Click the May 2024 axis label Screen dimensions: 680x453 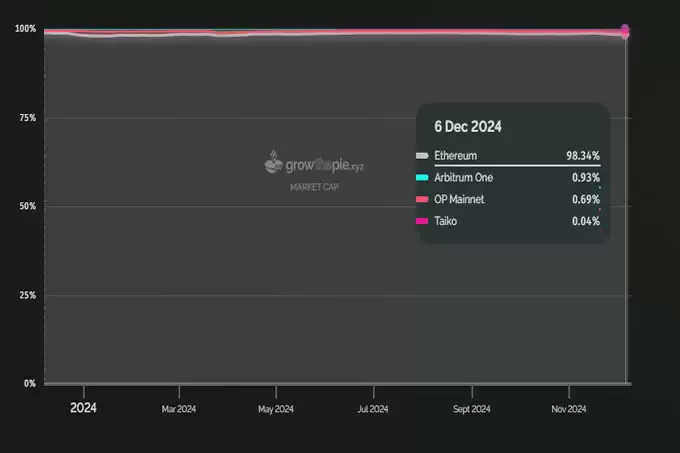[276, 409]
